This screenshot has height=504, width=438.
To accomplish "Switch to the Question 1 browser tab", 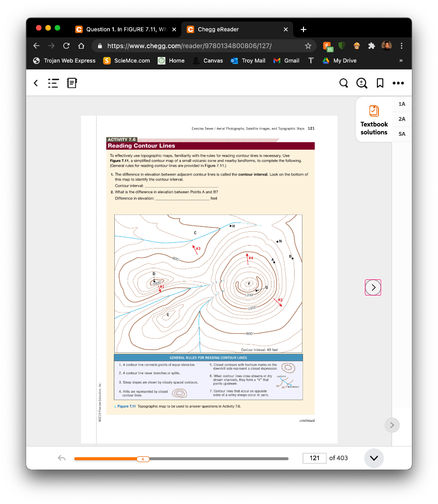I will coord(126,30).
